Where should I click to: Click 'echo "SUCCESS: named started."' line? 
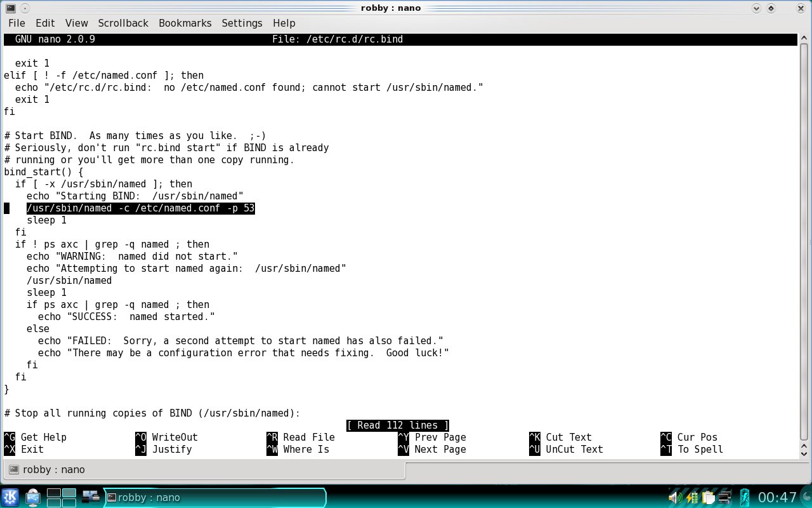[126, 317]
